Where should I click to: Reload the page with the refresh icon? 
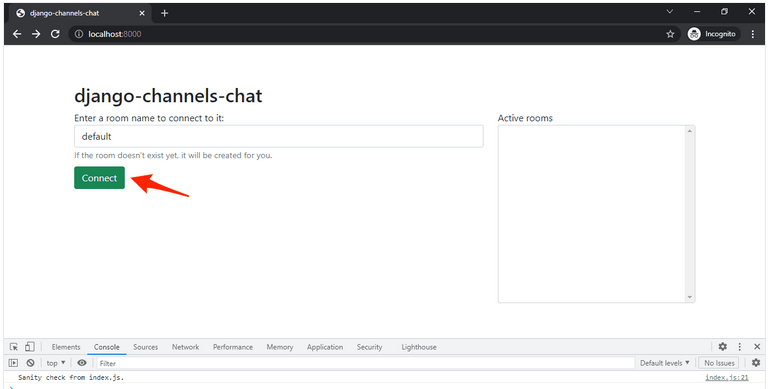[x=55, y=34]
